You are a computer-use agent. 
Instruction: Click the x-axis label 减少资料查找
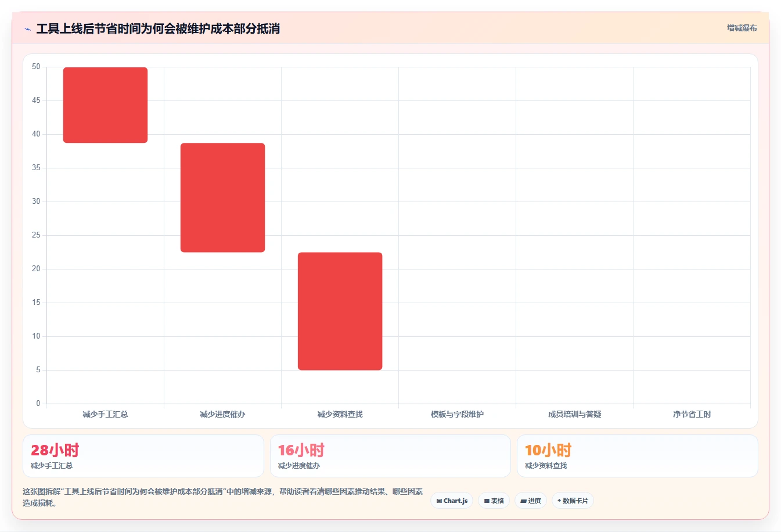(340, 414)
